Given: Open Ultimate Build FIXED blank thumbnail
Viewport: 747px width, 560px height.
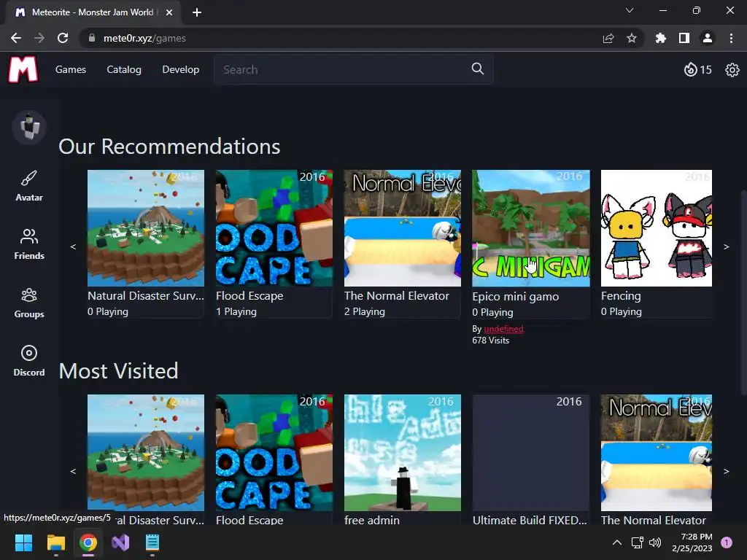Looking at the screenshot, I should pos(531,452).
